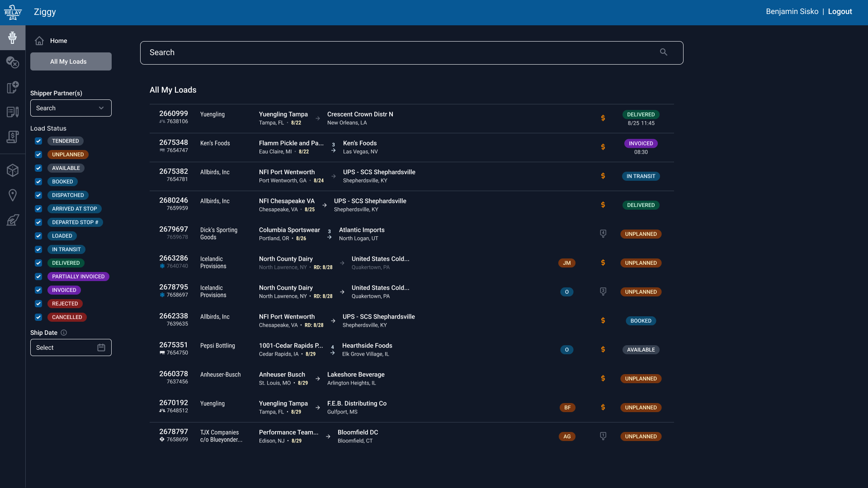Uncheck the DEPARTED STOP # checkbox

point(38,222)
